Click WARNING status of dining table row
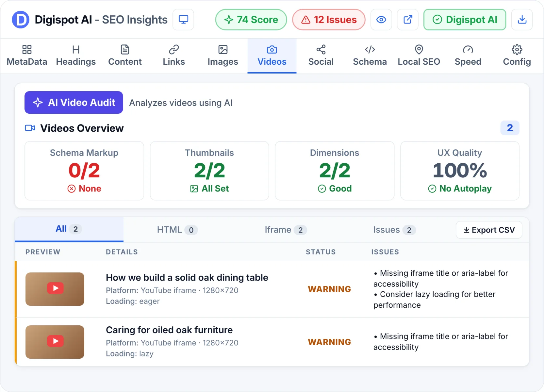Screen dimensions: 544x392 pyautogui.click(x=329, y=289)
